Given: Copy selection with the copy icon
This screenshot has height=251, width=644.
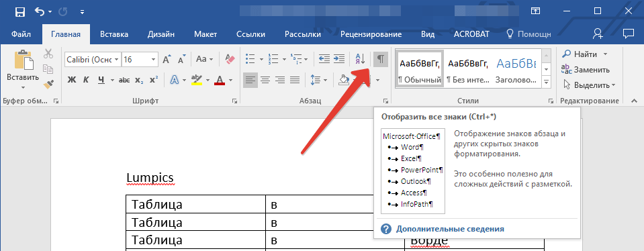Looking at the screenshot, I should (48, 69).
